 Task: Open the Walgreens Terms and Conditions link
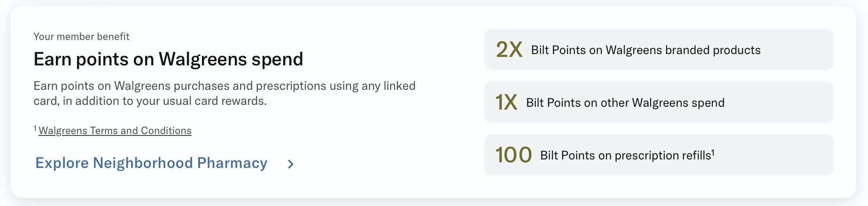point(115,131)
